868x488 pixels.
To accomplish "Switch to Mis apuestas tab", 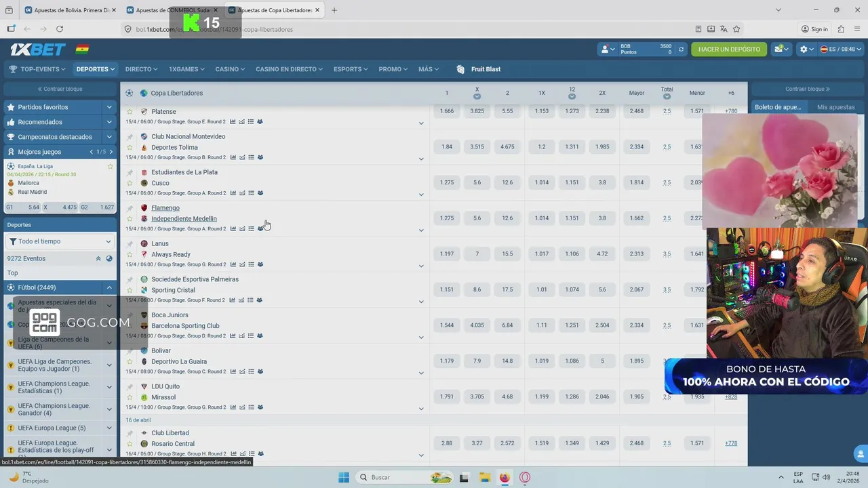I will click(835, 107).
